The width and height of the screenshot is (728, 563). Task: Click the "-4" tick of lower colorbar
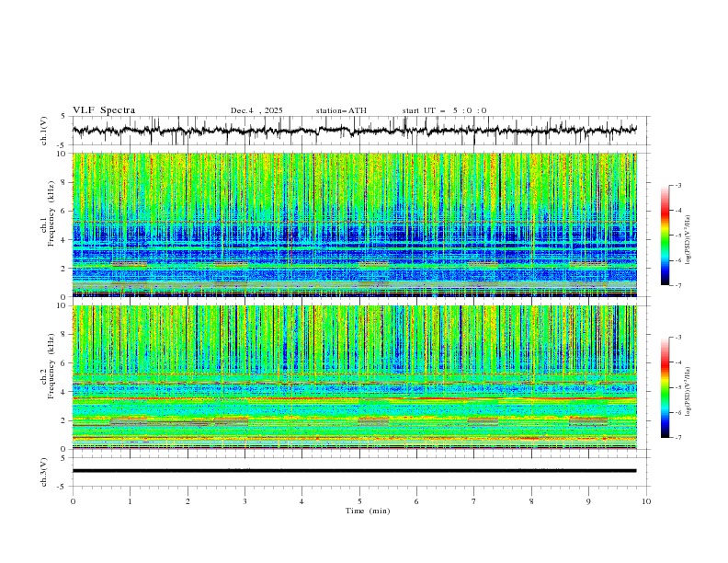click(x=678, y=362)
